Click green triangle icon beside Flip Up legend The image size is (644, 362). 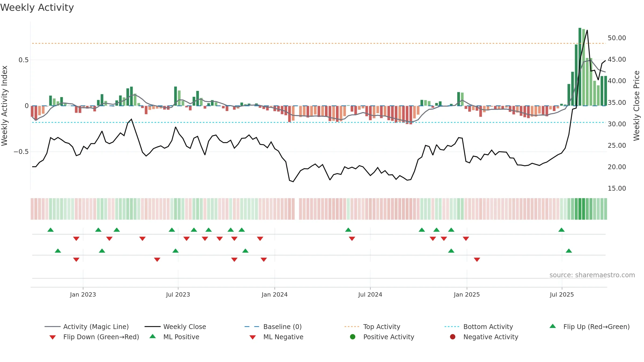point(553,326)
